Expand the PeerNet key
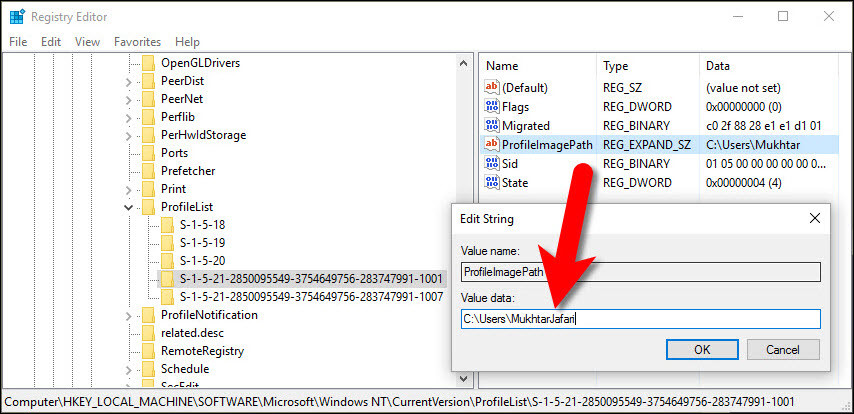This screenshot has width=854, height=414. tap(129, 100)
